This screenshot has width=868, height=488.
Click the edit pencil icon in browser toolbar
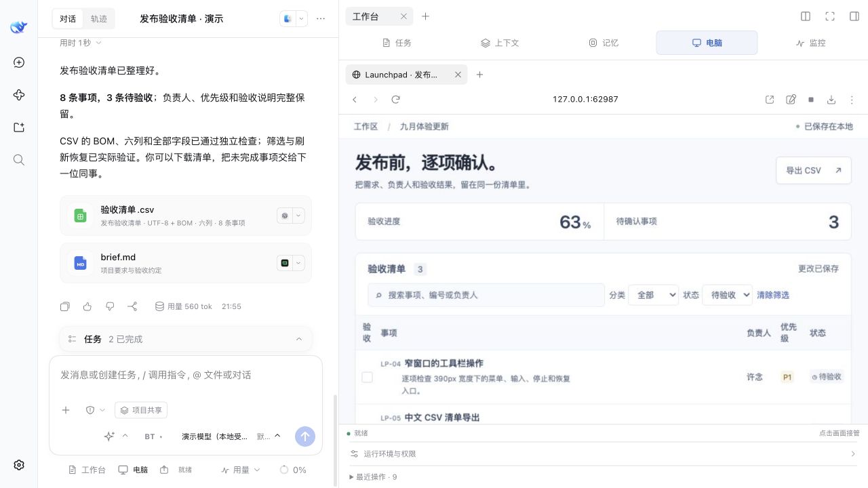tap(791, 100)
